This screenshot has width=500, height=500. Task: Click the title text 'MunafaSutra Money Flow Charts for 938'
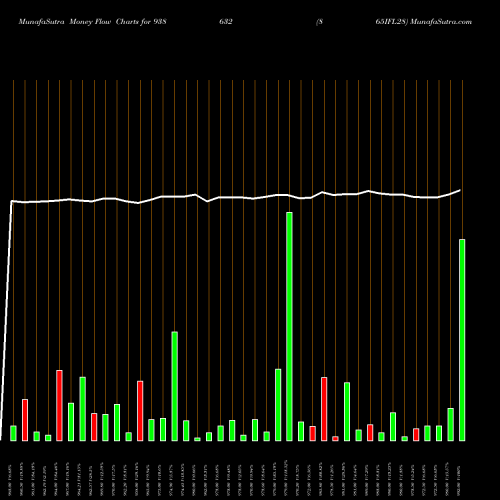[92, 22]
